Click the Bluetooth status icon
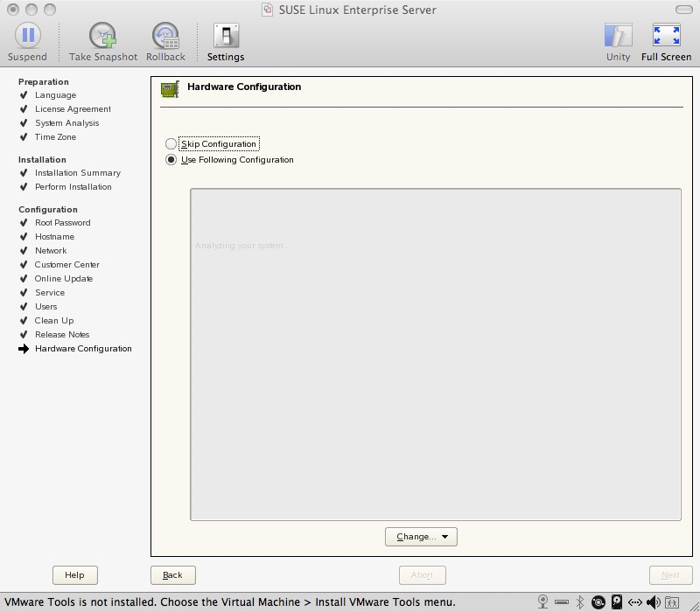 pos(580,602)
